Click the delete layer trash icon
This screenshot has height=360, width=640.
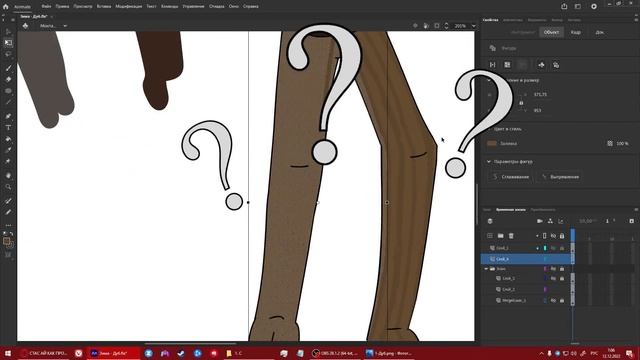tap(511, 236)
